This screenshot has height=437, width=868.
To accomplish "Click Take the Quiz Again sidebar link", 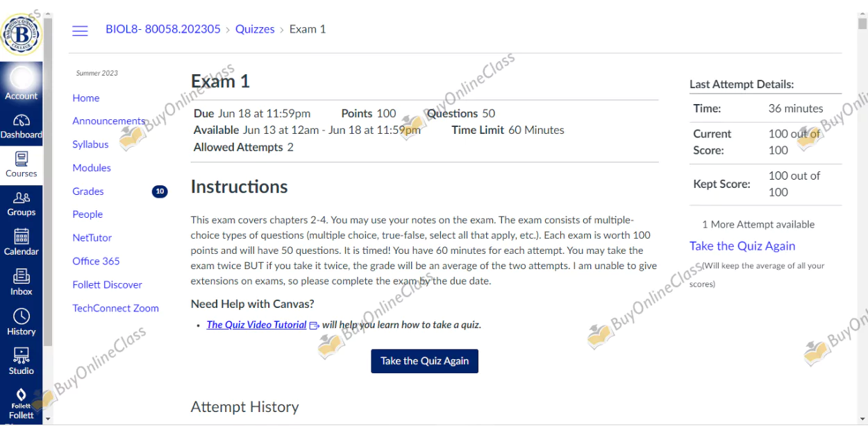I will (742, 246).
